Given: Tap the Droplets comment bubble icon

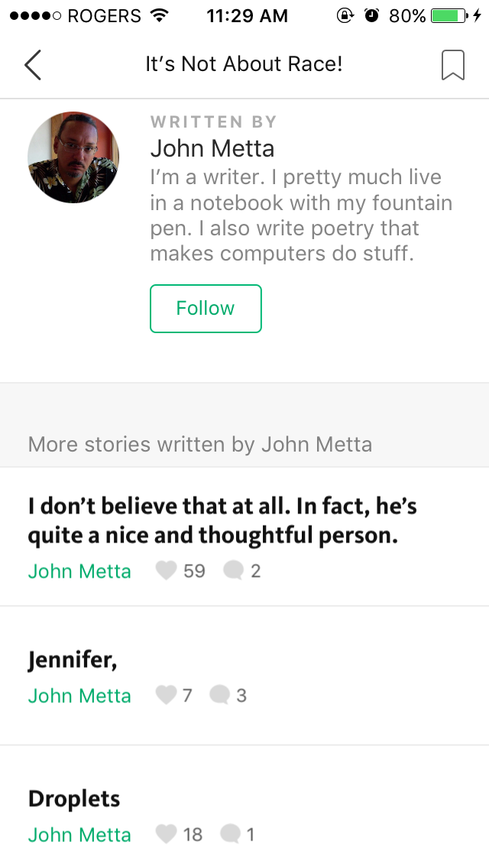Looking at the screenshot, I should [231, 834].
